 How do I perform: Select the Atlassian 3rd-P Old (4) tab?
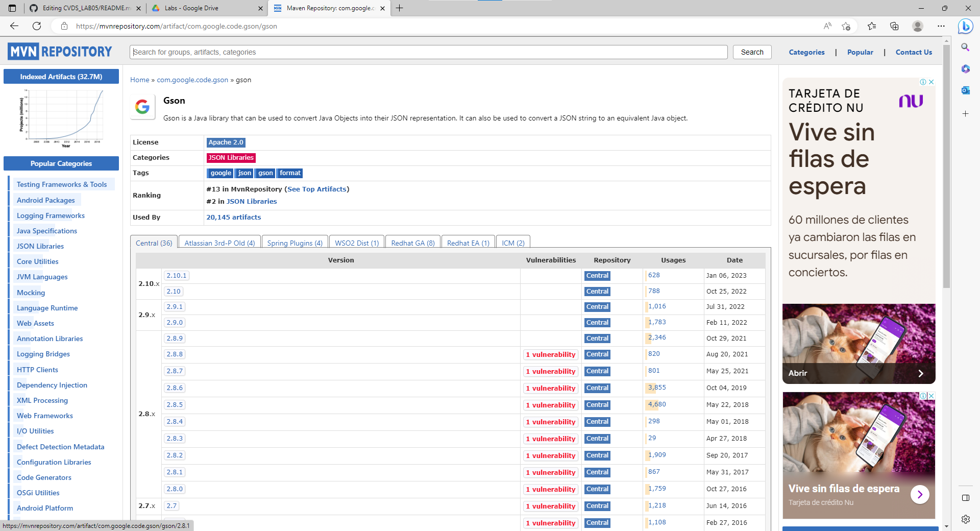point(219,243)
